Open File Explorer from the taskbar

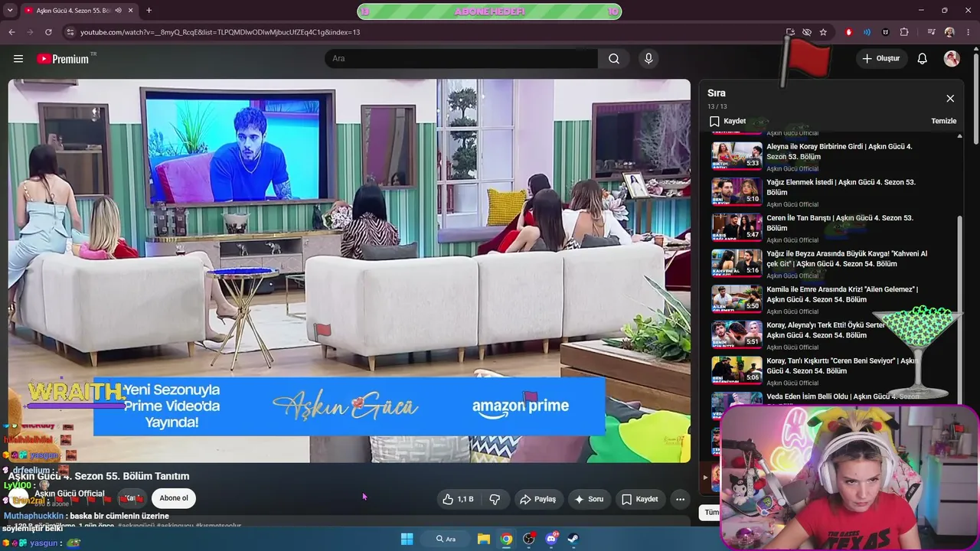[484, 539]
